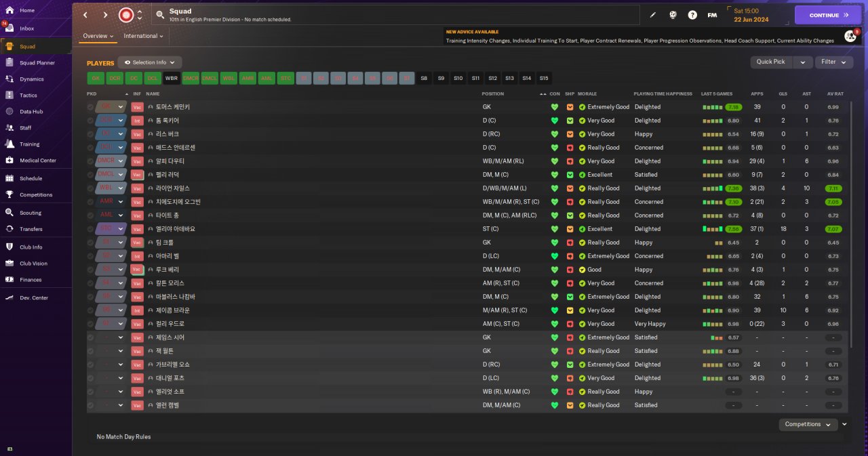Viewport: 868px width, 456px height.
Task: Click the Continue button
Action: click(x=828, y=15)
